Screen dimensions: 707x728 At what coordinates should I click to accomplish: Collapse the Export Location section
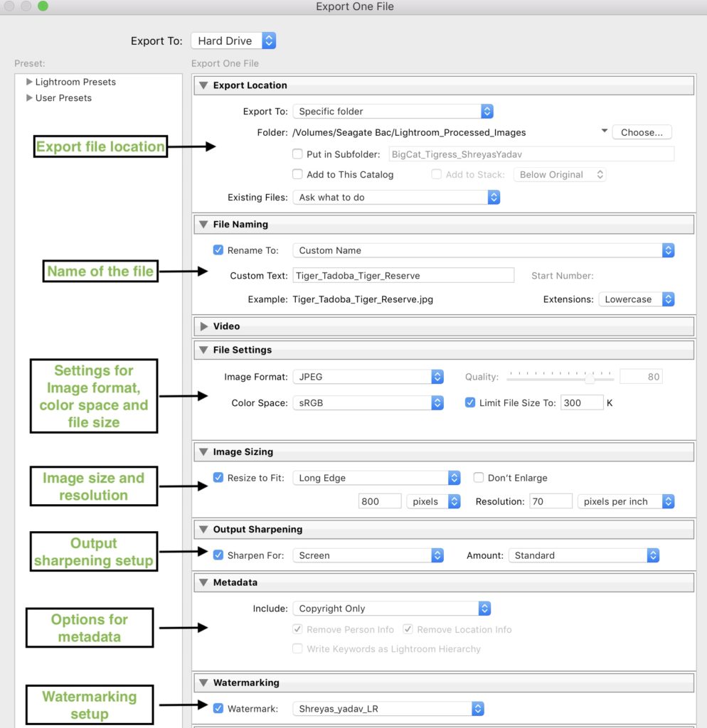click(x=203, y=85)
